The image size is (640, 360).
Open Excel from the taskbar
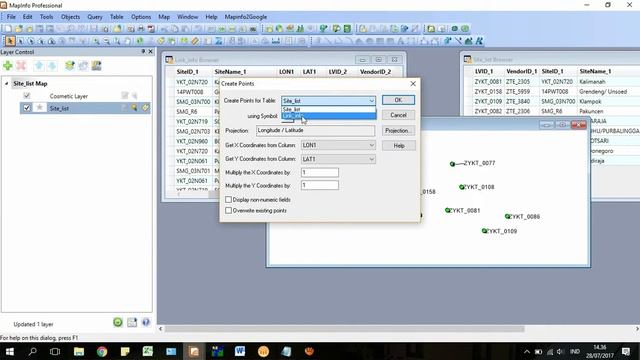(148, 351)
